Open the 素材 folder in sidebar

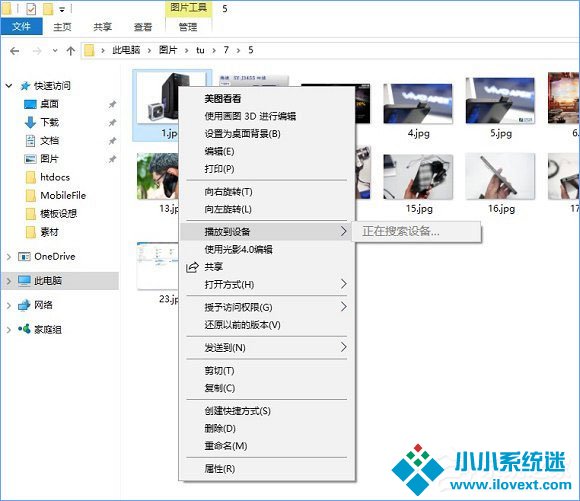(x=49, y=232)
